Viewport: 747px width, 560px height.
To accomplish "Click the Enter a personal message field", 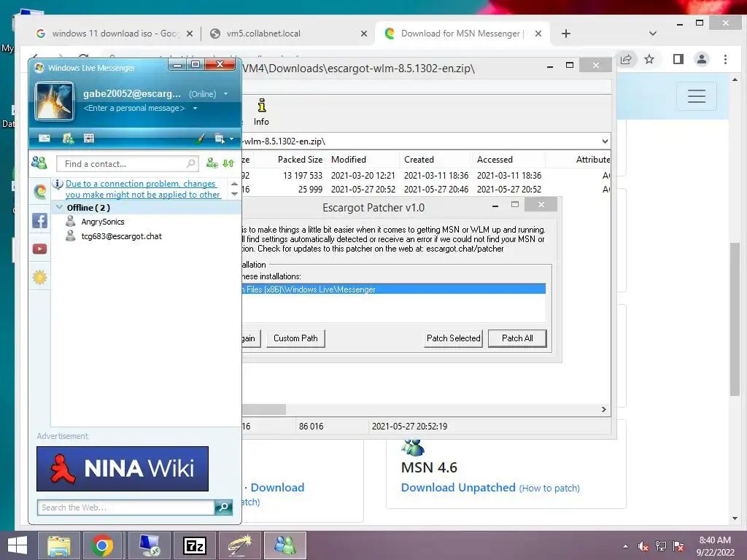I will tap(134, 108).
